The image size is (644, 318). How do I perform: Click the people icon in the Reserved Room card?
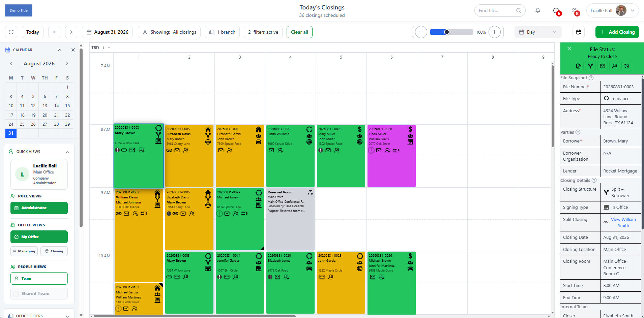coord(311,192)
